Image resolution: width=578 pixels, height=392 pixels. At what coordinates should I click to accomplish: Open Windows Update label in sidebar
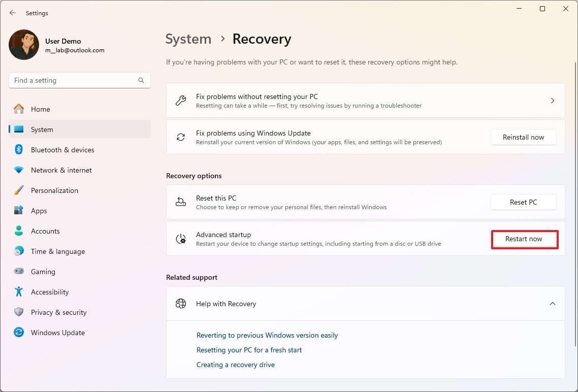pos(58,332)
